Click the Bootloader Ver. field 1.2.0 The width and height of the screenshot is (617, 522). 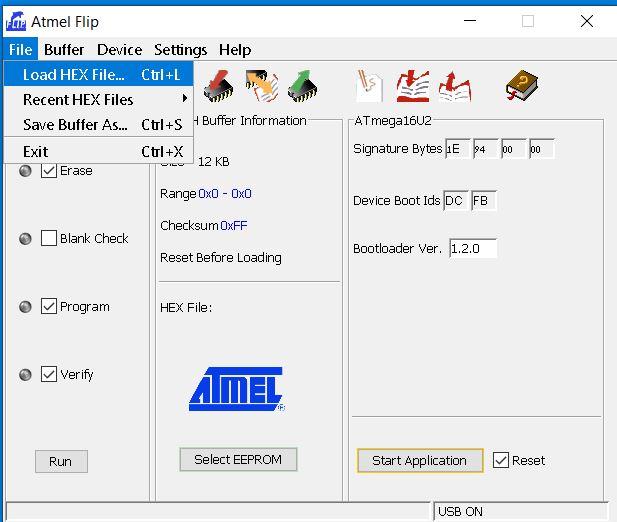473,248
